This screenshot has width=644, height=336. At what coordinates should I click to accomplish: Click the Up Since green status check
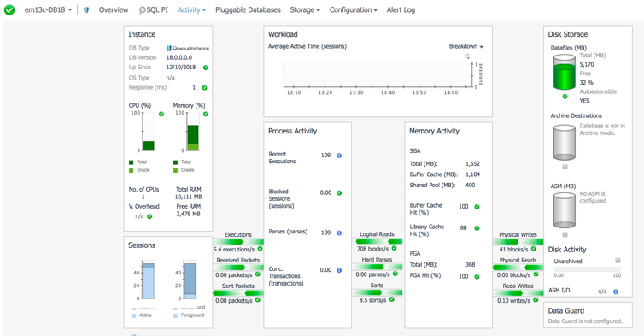click(x=205, y=68)
